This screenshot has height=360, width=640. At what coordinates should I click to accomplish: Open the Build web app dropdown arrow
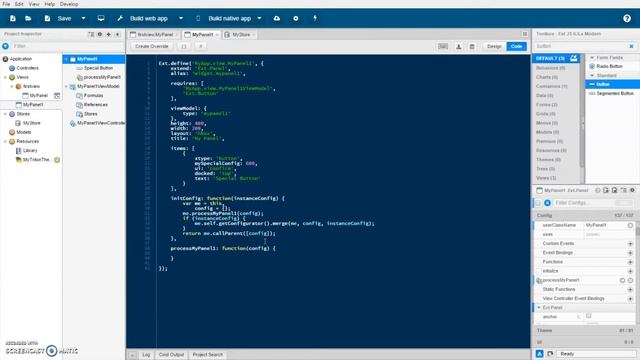tap(181, 18)
